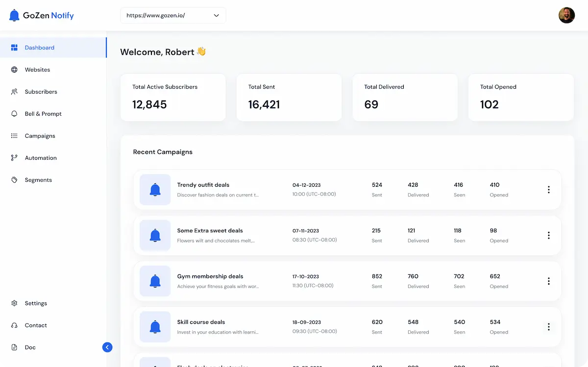Viewport: 588px width, 367px height.
Task: Go to the Campaigns section
Action: [39, 135]
